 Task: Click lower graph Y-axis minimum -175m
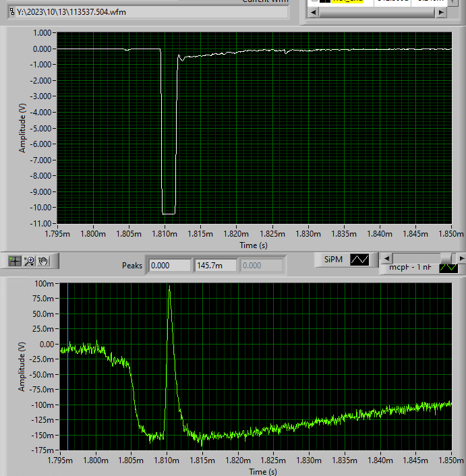point(42,450)
